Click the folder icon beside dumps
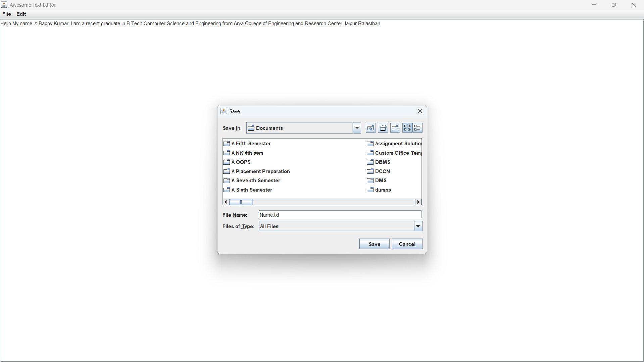 tap(370, 190)
